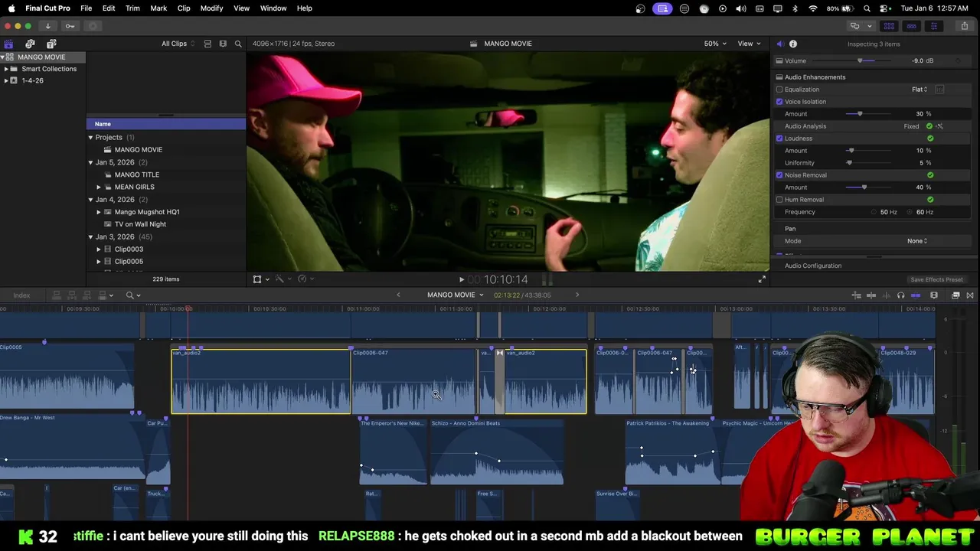Show the Libraries sidebar clapper icon
The height and width of the screenshot is (551, 980).
pos(8,44)
